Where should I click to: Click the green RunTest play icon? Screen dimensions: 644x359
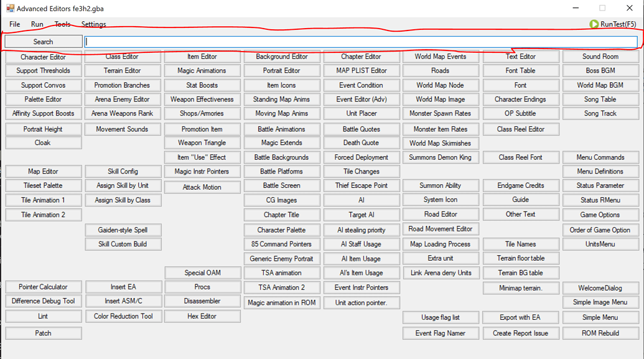coord(594,24)
